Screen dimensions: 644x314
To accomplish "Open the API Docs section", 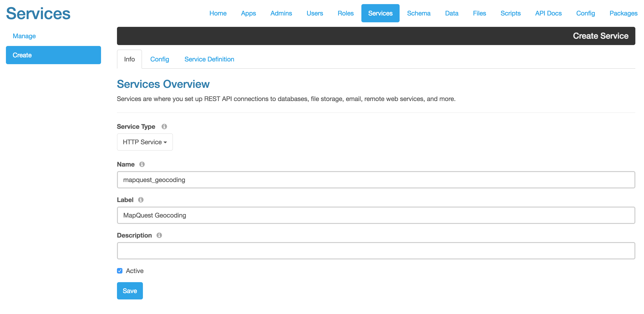I will click(548, 13).
